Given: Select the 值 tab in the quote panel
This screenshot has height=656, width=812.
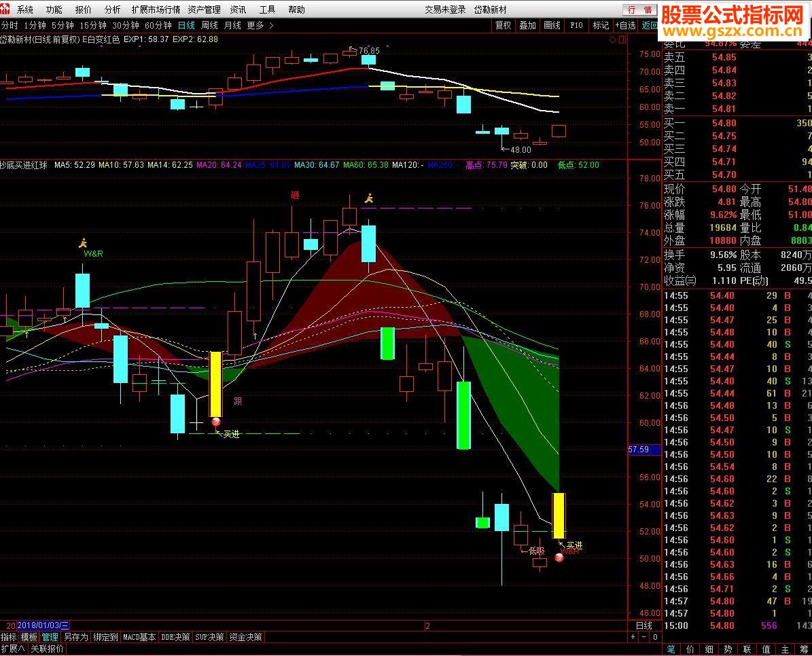Looking at the screenshot, I should tap(766, 649).
